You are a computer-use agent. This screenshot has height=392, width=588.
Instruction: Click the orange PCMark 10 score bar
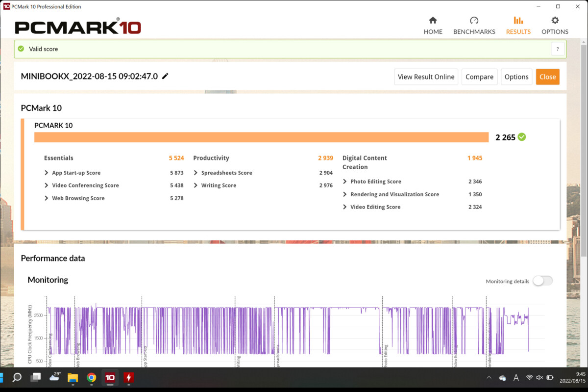[x=261, y=137]
